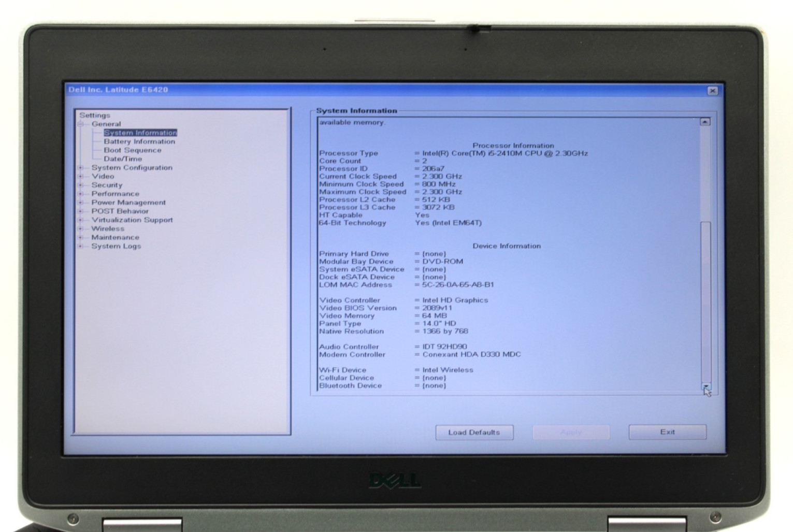Open Battery Information
This screenshot has height=532, width=793.
pyautogui.click(x=139, y=141)
